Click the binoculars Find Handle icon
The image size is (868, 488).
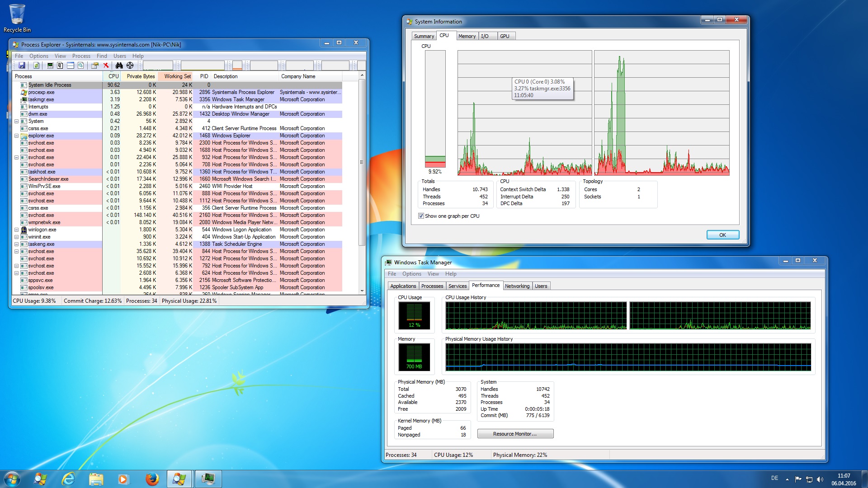tap(119, 66)
